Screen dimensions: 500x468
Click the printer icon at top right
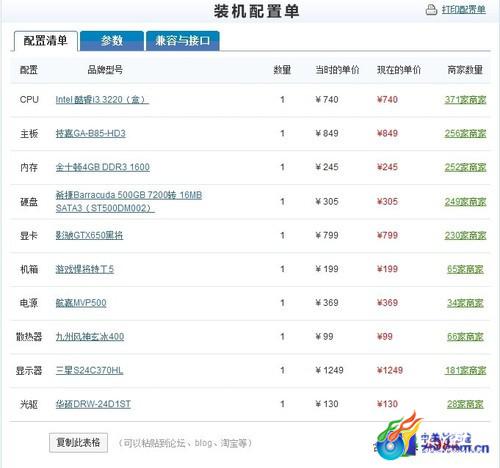(431, 10)
